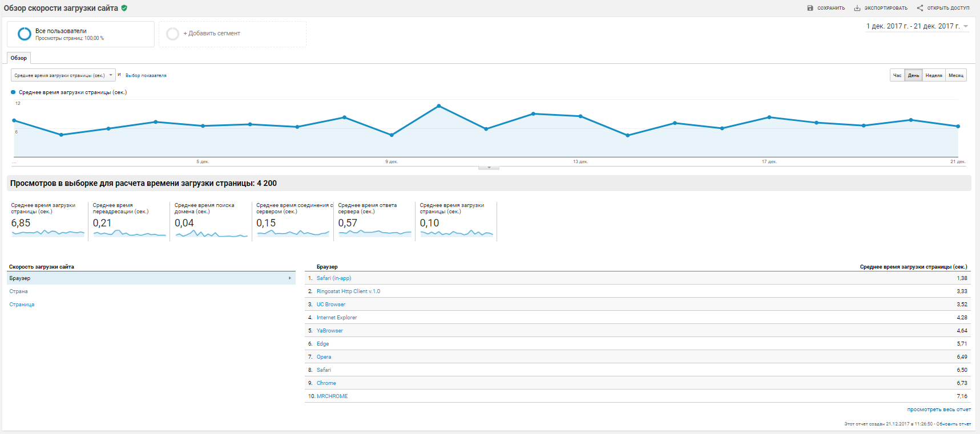
Task: Select the Обзор tab
Action: coord(19,58)
